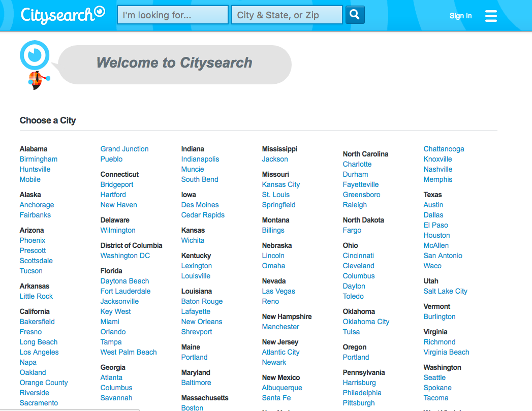Open the Sacramento link
Image resolution: width=532 pixels, height=411 pixels.
click(39, 403)
